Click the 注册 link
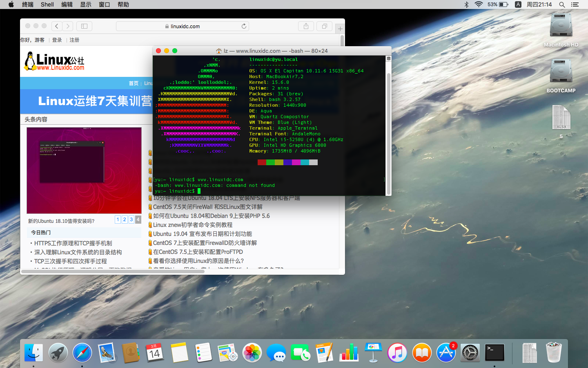Viewport: 588px width, 368px height. point(74,40)
